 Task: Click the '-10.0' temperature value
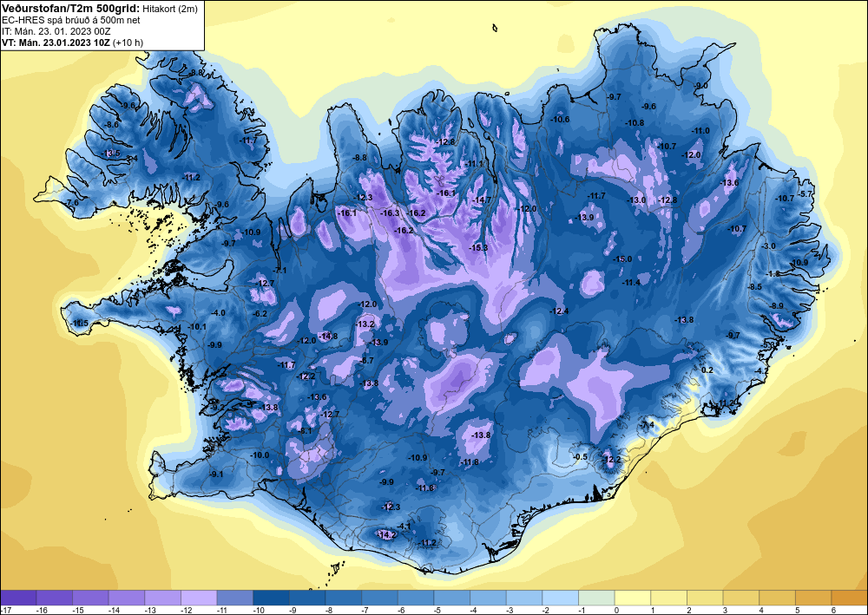[x=260, y=455]
